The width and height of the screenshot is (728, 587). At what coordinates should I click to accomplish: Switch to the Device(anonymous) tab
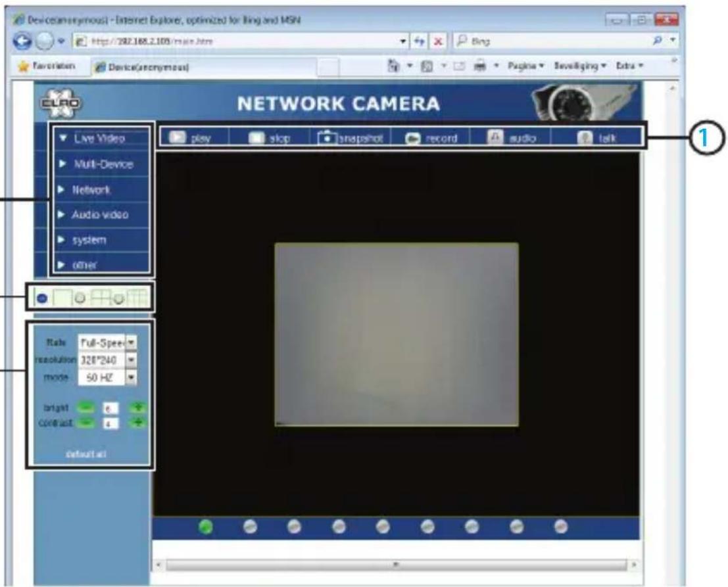pyautogui.click(x=203, y=67)
